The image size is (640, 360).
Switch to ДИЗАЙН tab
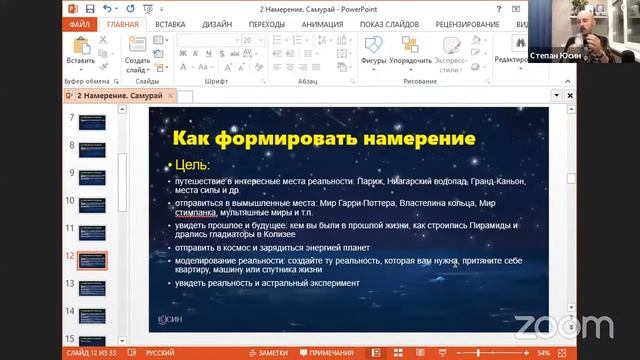click(x=217, y=24)
